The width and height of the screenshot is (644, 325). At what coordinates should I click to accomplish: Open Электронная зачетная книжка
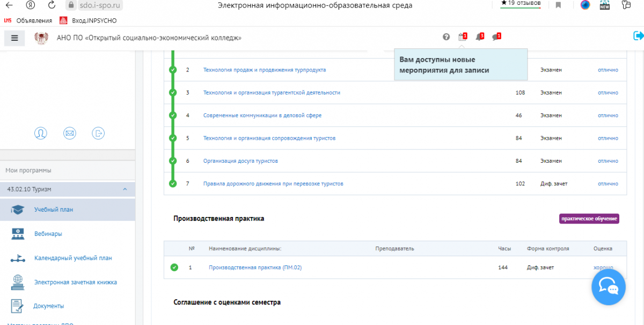tap(75, 282)
